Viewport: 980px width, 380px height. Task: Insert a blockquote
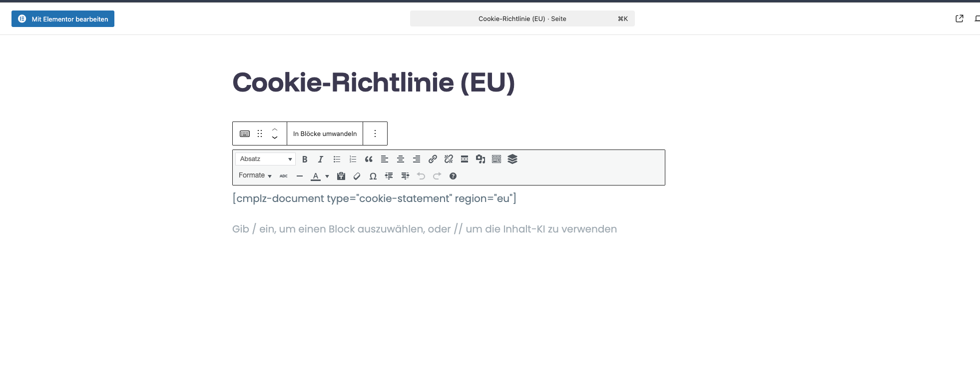pyautogui.click(x=369, y=159)
